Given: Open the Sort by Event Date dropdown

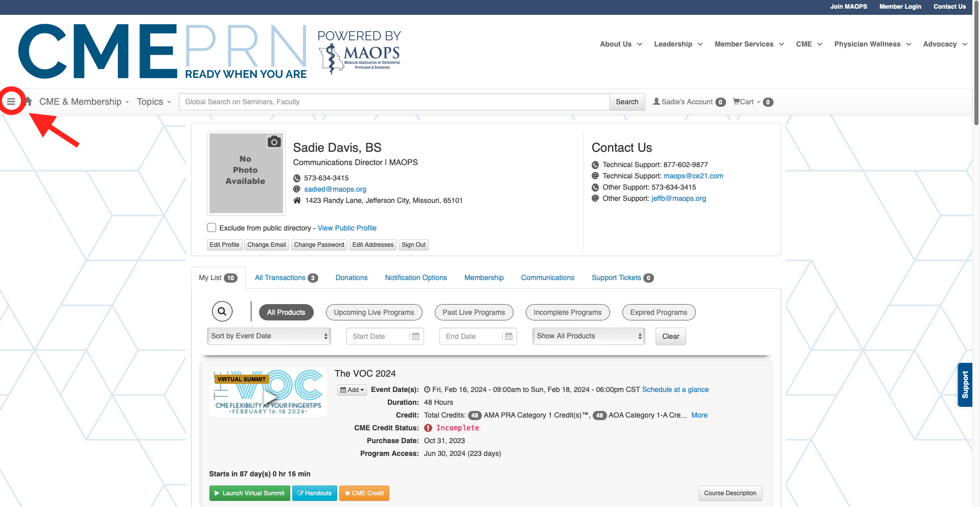Looking at the screenshot, I should point(269,336).
